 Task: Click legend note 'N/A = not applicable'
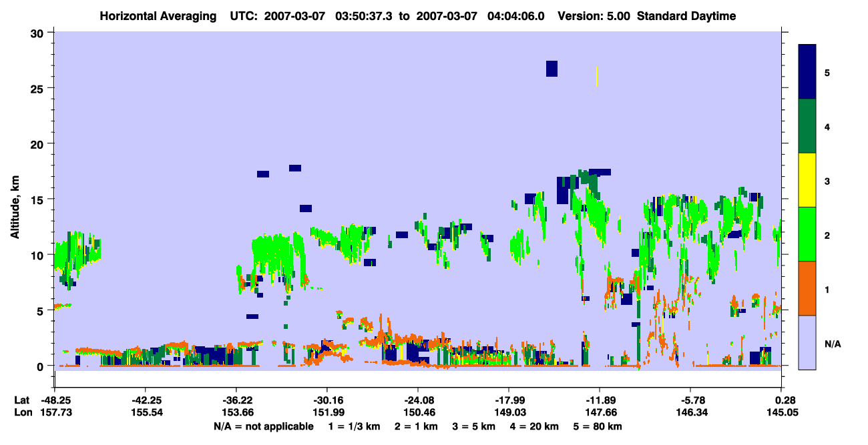coord(263,426)
